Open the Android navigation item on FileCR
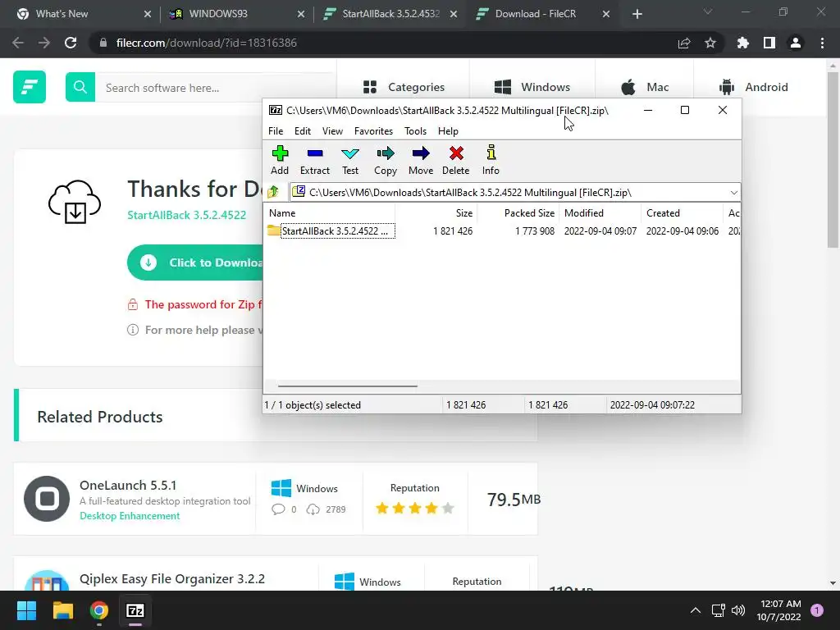 [x=753, y=87]
